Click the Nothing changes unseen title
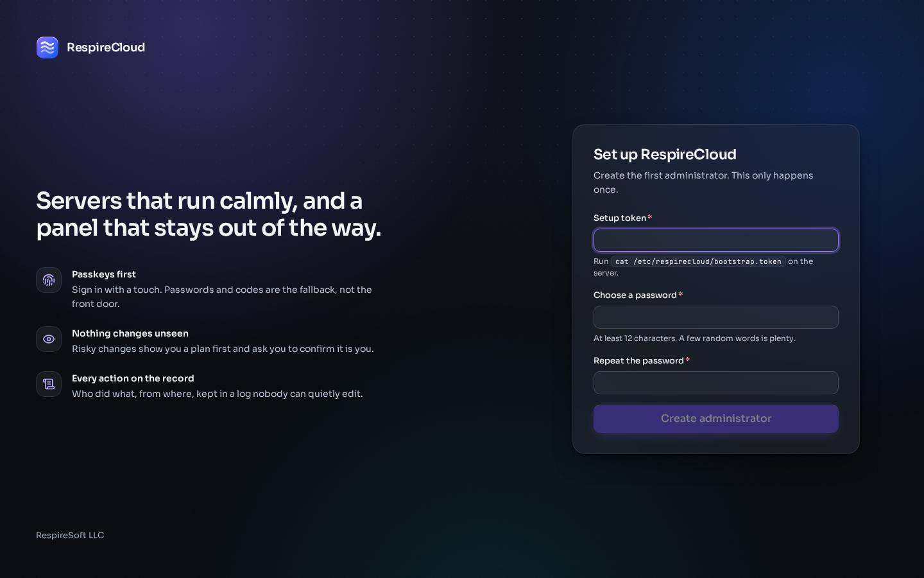This screenshot has height=578, width=924. tap(130, 333)
